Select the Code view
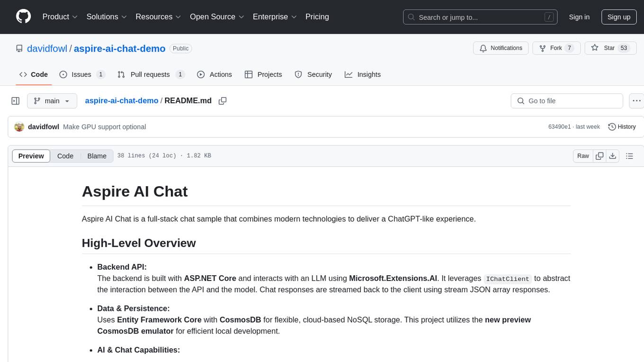This screenshot has width=644, height=362. [65, 156]
